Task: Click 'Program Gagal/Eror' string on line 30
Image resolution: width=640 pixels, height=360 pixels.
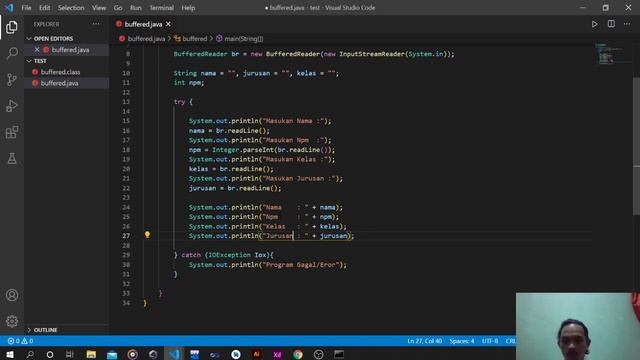Action: [301, 265]
